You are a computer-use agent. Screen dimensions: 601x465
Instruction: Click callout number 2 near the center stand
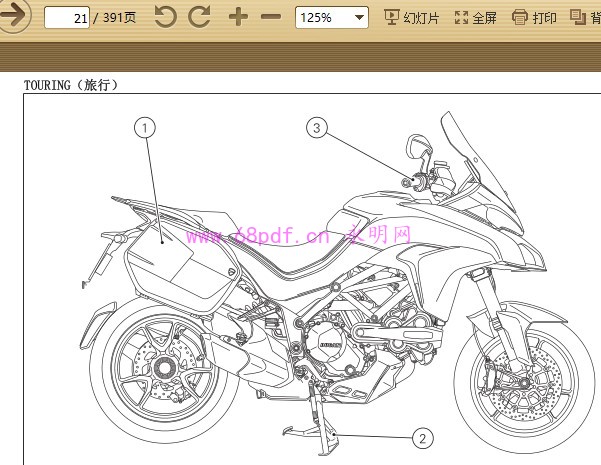click(x=423, y=438)
